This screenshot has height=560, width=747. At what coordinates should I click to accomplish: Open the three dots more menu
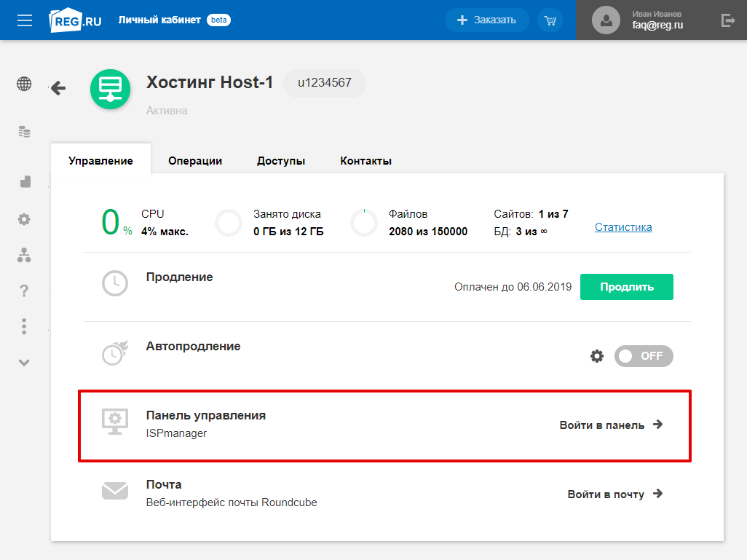click(24, 326)
